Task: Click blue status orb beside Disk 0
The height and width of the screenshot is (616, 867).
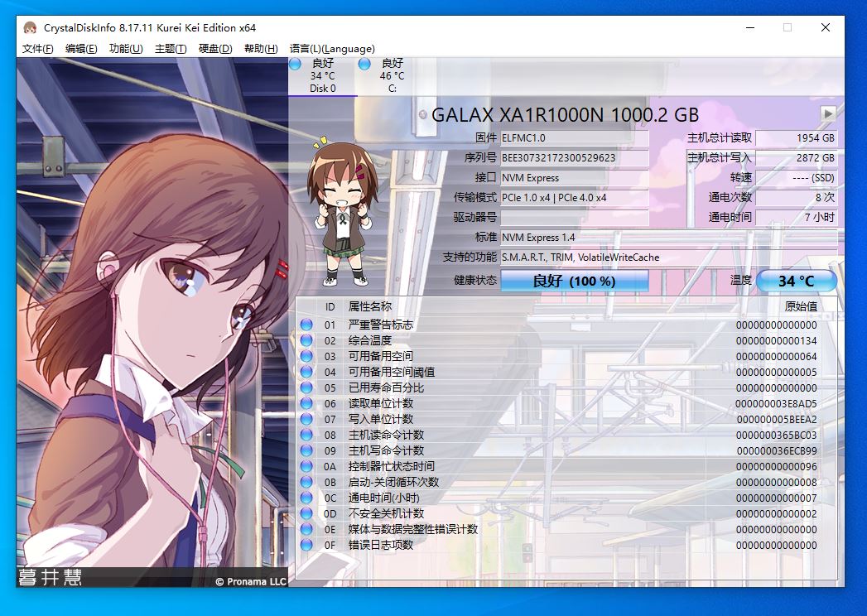Action: coord(296,64)
